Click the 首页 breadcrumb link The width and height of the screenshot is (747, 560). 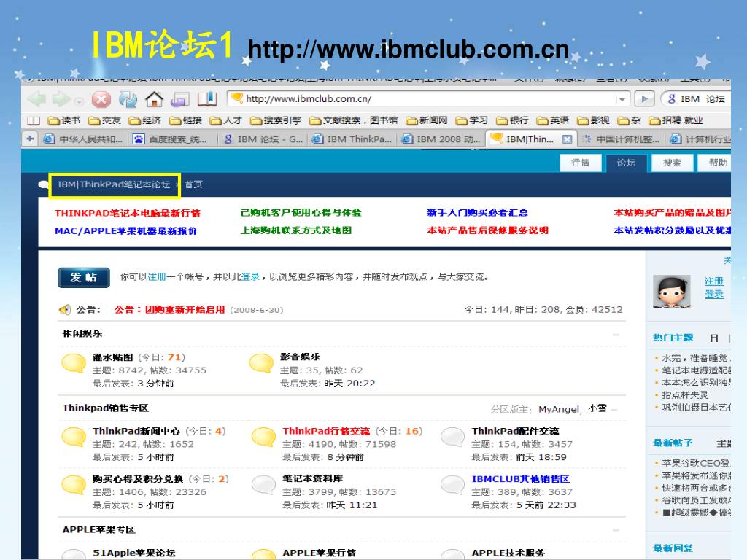click(193, 184)
